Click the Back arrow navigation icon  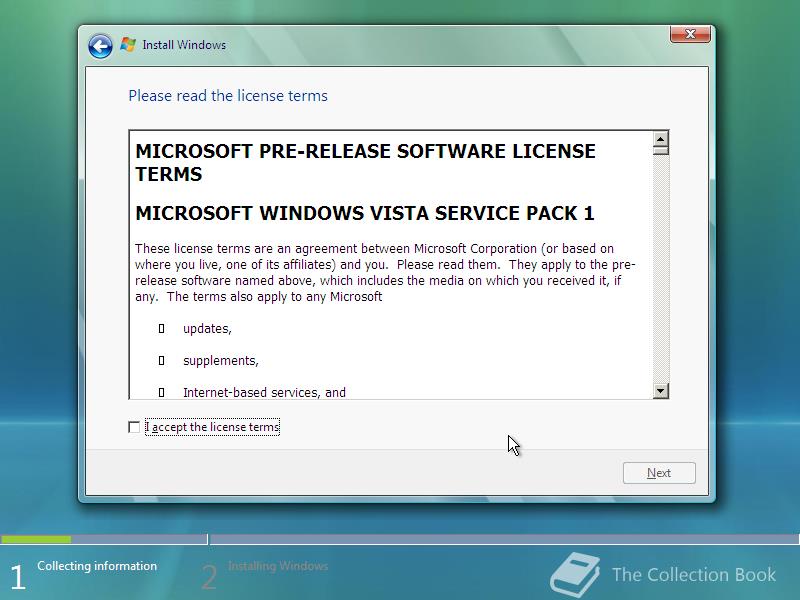[98, 45]
